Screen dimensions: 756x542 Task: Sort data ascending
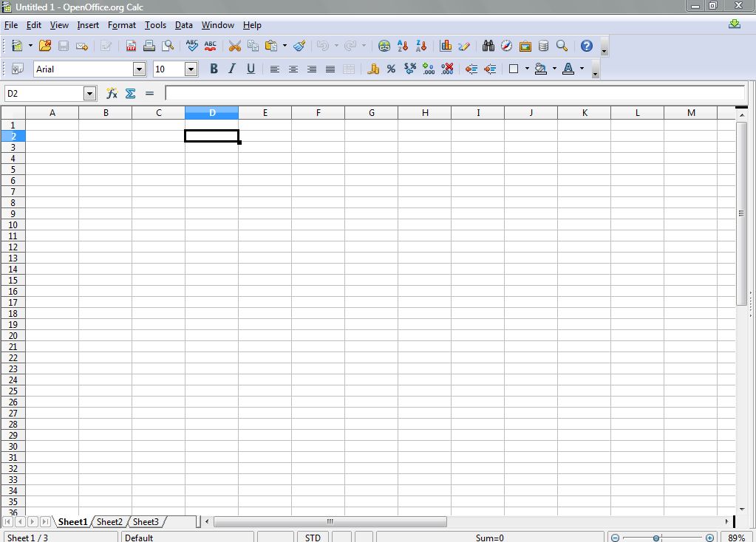coord(402,45)
